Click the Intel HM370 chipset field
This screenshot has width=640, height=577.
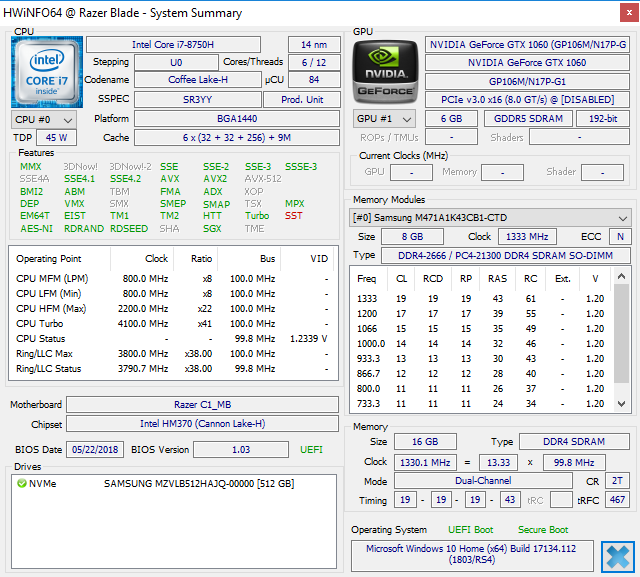(x=202, y=424)
